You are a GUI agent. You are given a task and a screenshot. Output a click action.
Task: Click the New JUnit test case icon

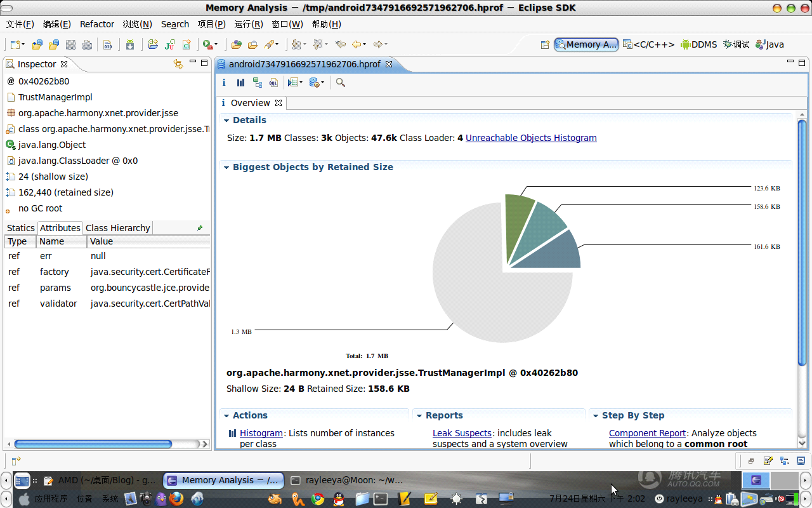click(x=169, y=44)
